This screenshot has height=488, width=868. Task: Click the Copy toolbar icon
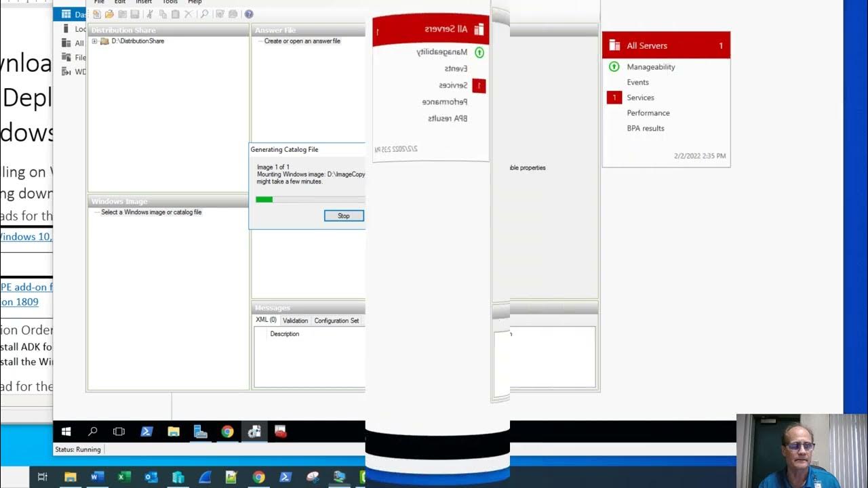(x=163, y=14)
